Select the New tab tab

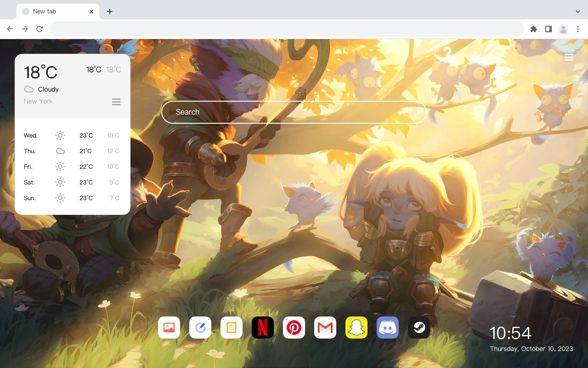coord(58,11)
